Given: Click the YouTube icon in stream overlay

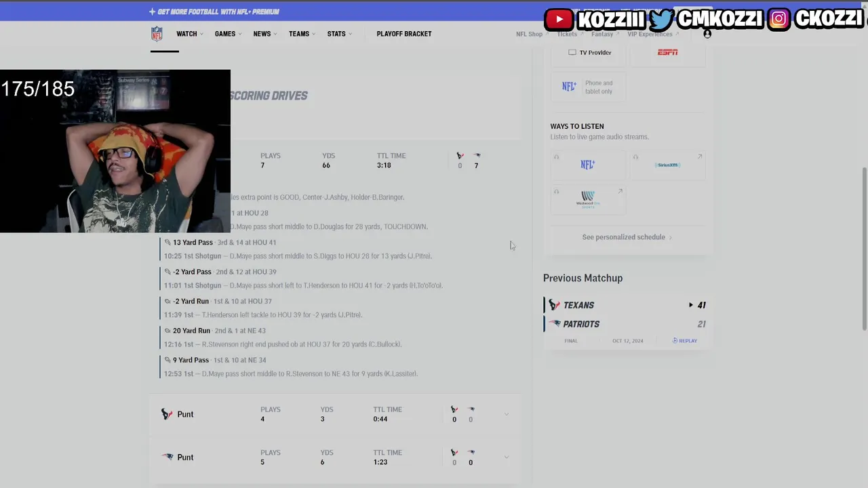Looking at the screenshot, I should [x=559, y=19].
